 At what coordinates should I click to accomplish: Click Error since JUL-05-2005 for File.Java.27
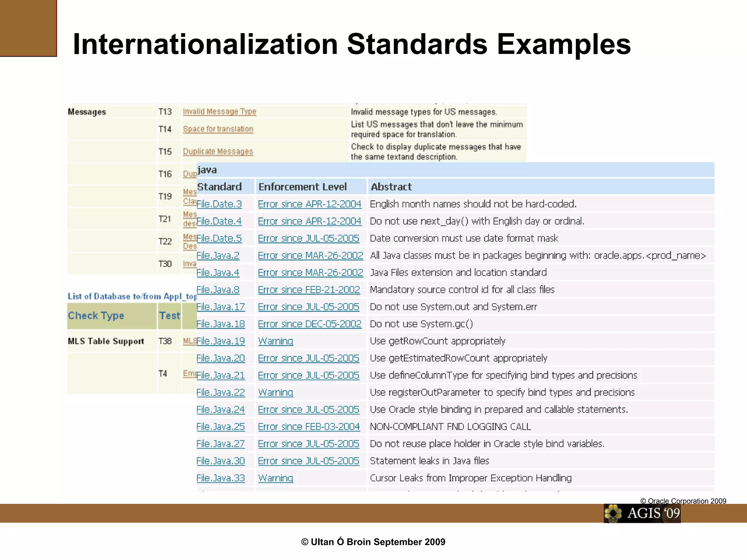click(309, 444)
